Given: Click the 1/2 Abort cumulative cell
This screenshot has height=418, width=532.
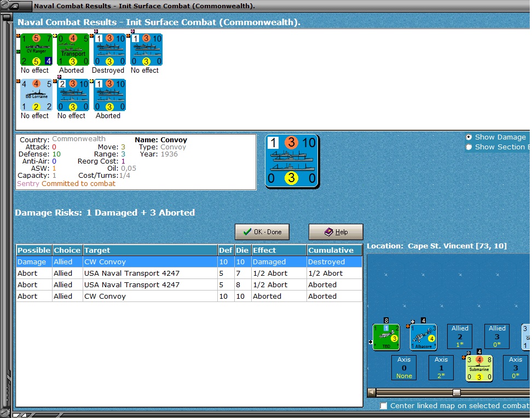Looking at the screenshot, I should click(x=334, y=273).
